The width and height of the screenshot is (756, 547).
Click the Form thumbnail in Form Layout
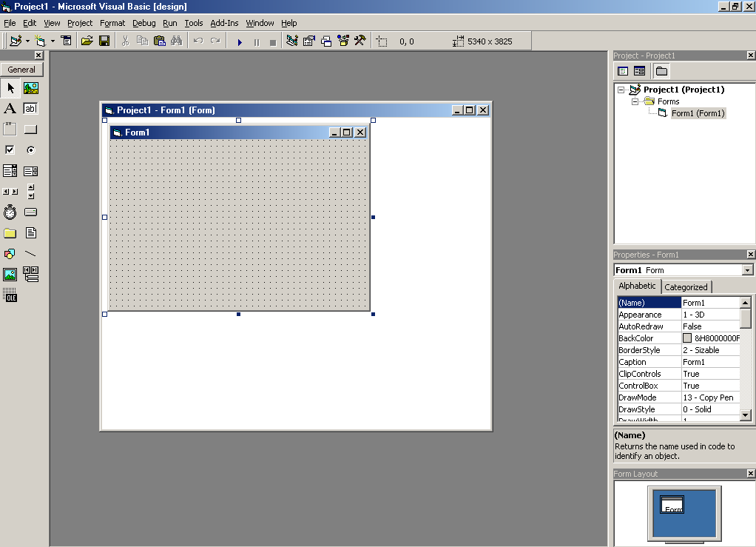[x=672, y=505]
